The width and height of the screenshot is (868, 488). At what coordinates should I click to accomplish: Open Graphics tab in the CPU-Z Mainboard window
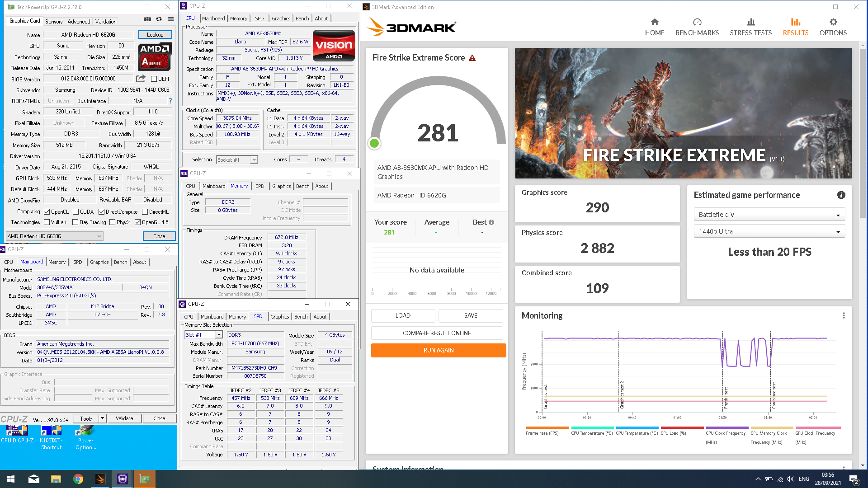click(99, 262)
